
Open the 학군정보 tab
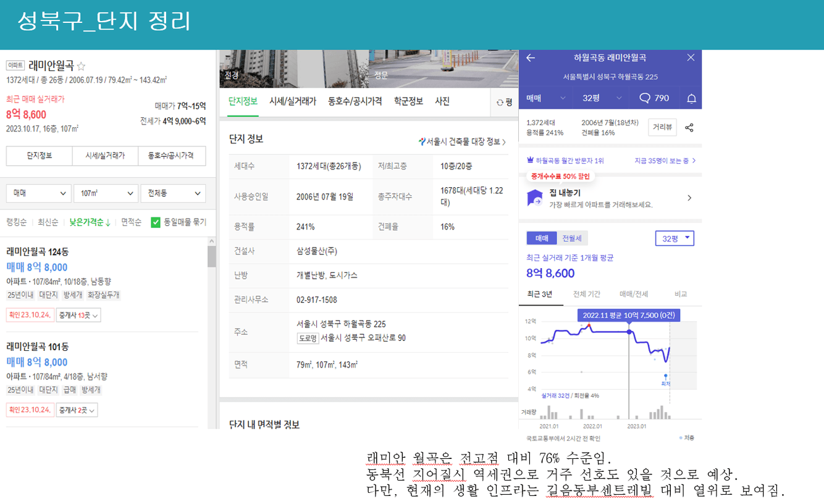(x=408, y=101)
